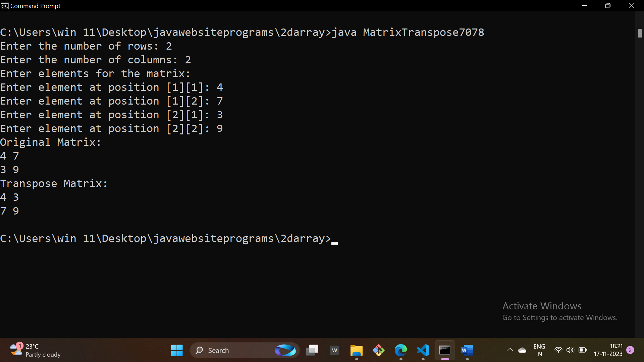
Task: Open the ENG IN language switcher
Action: (539, 350)
